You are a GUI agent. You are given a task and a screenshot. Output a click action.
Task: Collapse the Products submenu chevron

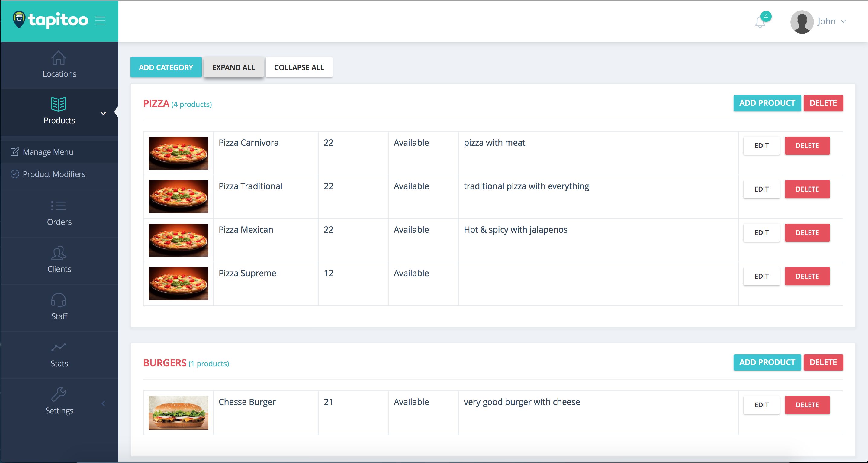[104, 113]
